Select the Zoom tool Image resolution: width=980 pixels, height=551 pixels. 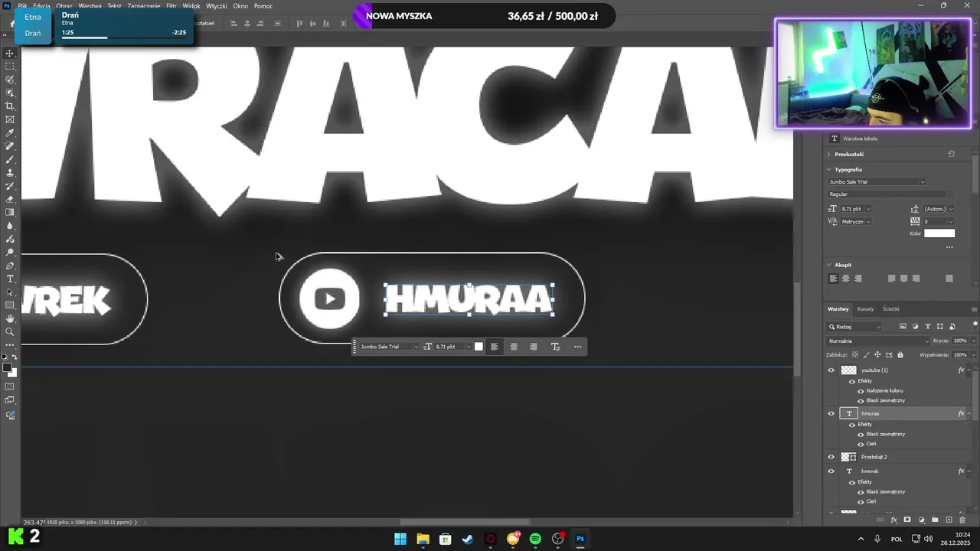(10, 332)
